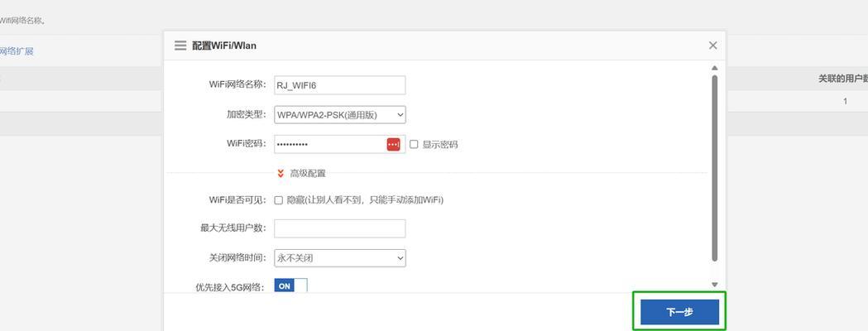Click the hamburger menu icon in dialog header
This screenshot has width=868, height=331.
180,46
